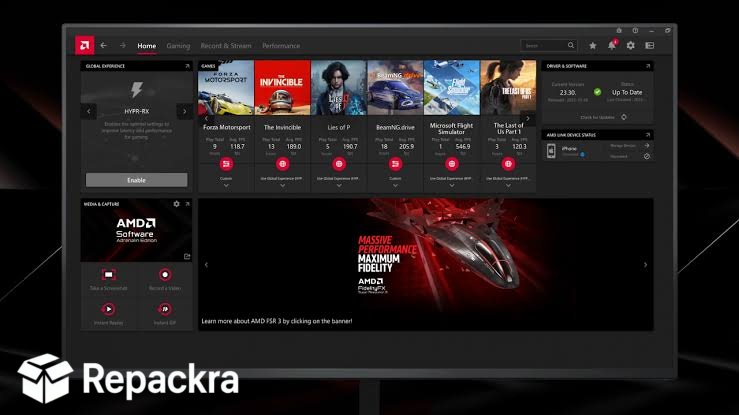Expand the Driver & Software panel

pos(648,66)
